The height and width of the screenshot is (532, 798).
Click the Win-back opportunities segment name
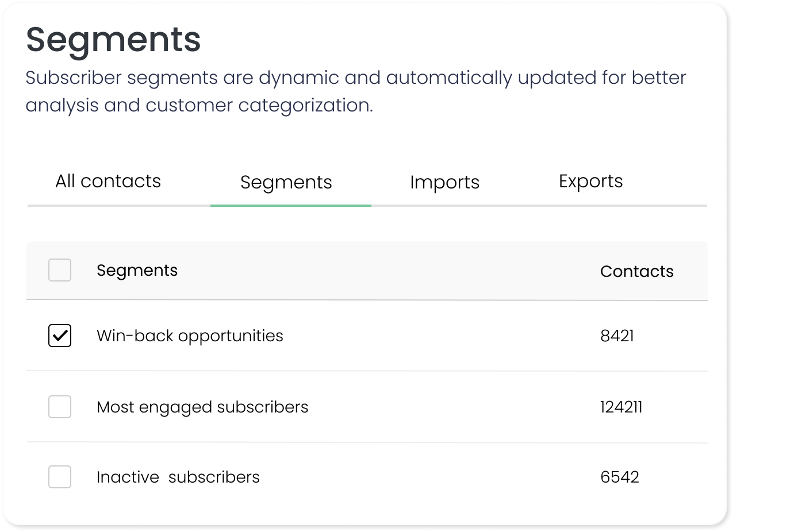(x=190, y=336)
